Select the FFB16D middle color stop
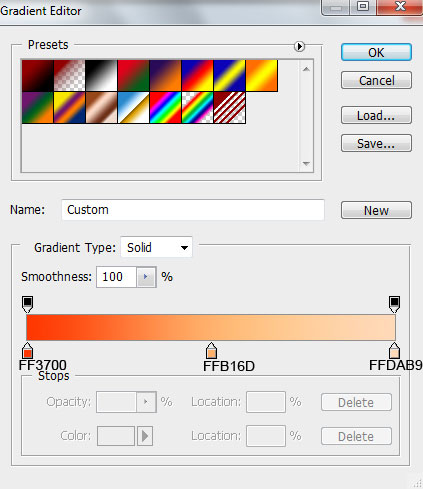Screen dimensions: 423x489 [211, 350]
